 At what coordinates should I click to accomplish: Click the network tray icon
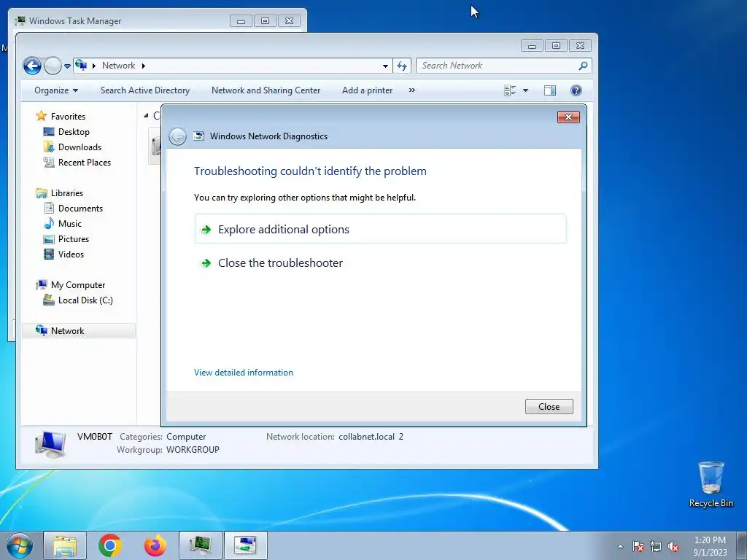[656, 546]
